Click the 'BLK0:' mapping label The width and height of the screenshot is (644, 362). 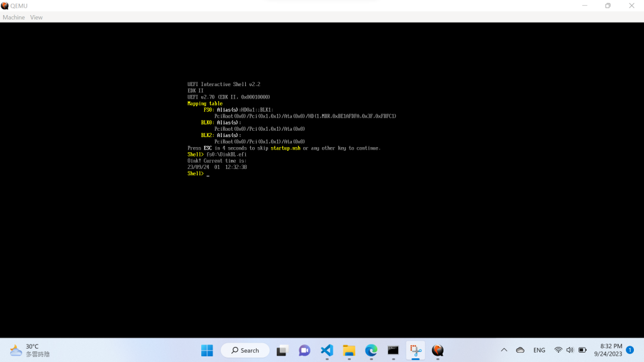pyautogui.click(x=208, y=123)
